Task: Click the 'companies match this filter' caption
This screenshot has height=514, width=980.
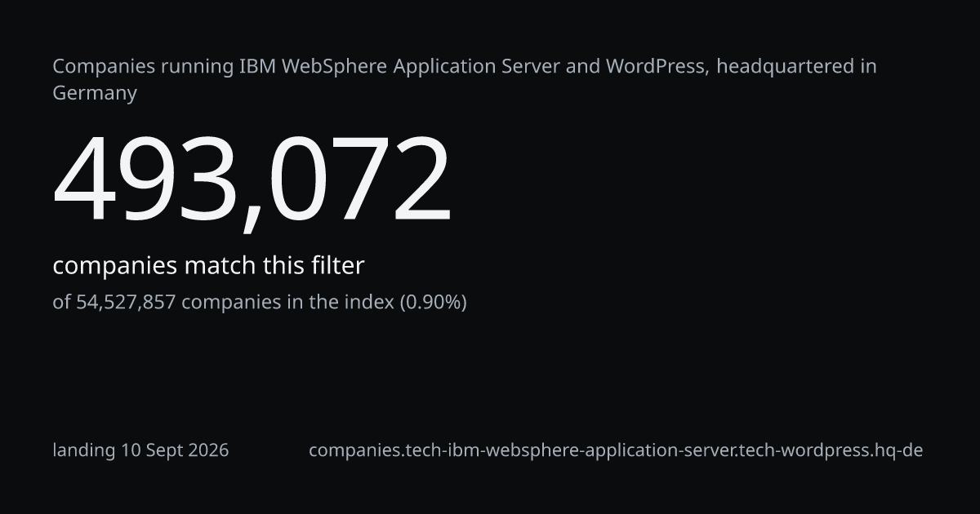Action: 208,265
